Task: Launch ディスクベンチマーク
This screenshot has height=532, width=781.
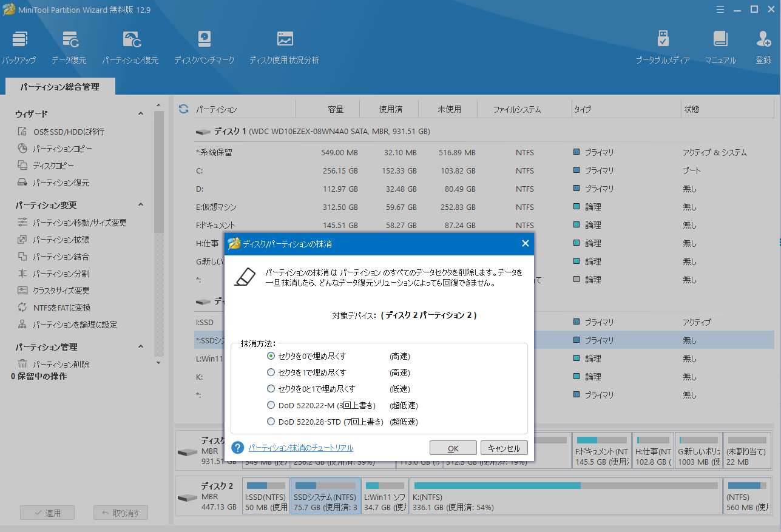Action: [x=204, y=48]
